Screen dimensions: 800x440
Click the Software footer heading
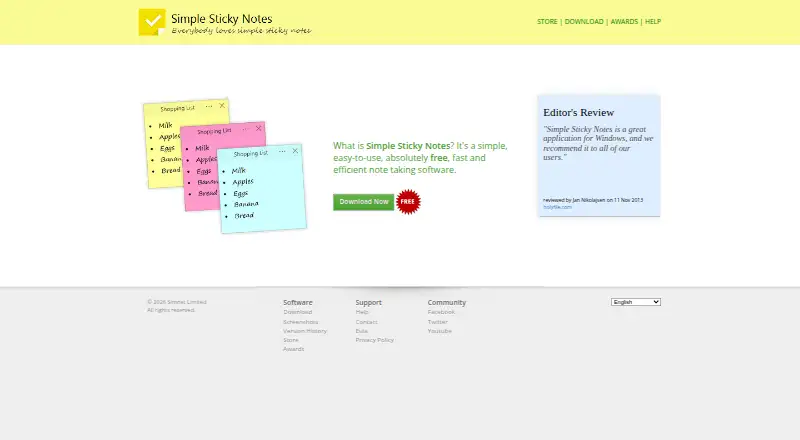pos(297,302)
